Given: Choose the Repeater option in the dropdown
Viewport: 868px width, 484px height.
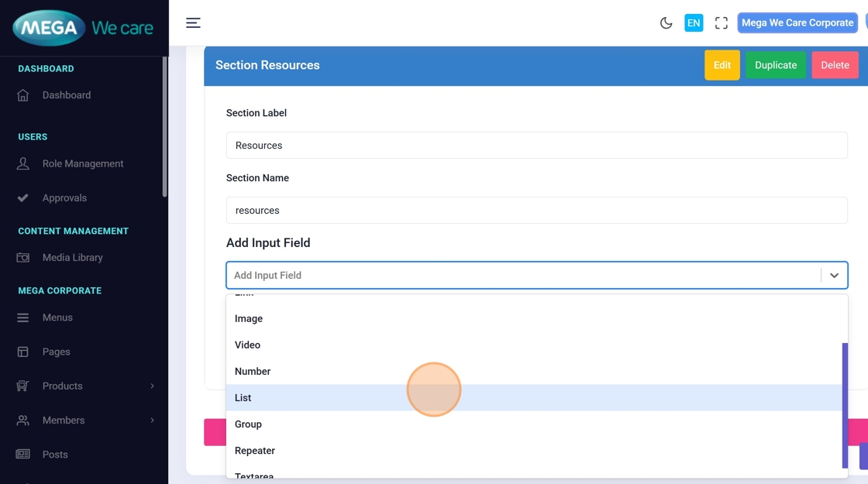Looking at the screenshot, I should coord(255,451).
